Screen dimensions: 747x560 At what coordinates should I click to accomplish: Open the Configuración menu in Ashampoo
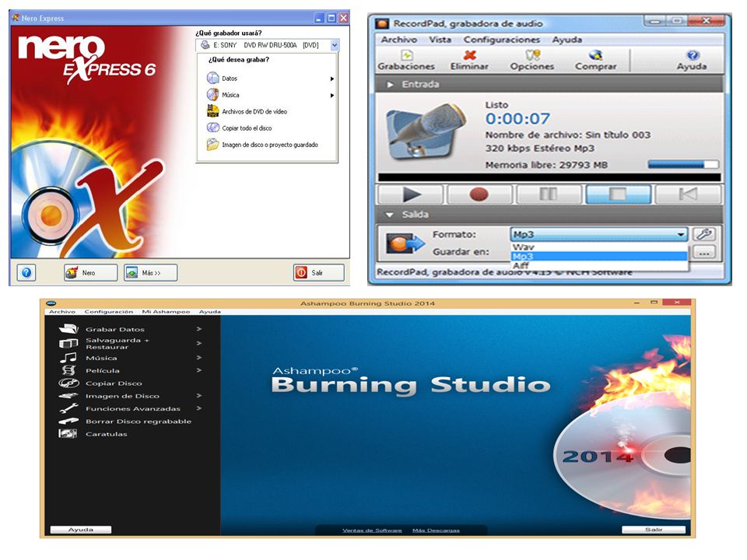[x=109, y=311]
